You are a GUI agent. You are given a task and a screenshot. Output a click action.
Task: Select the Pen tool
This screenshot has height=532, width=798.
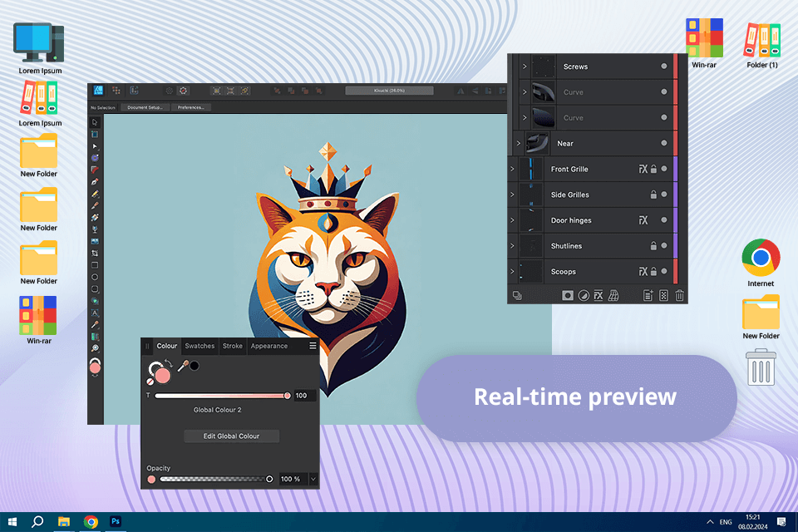tap(95, 182)
